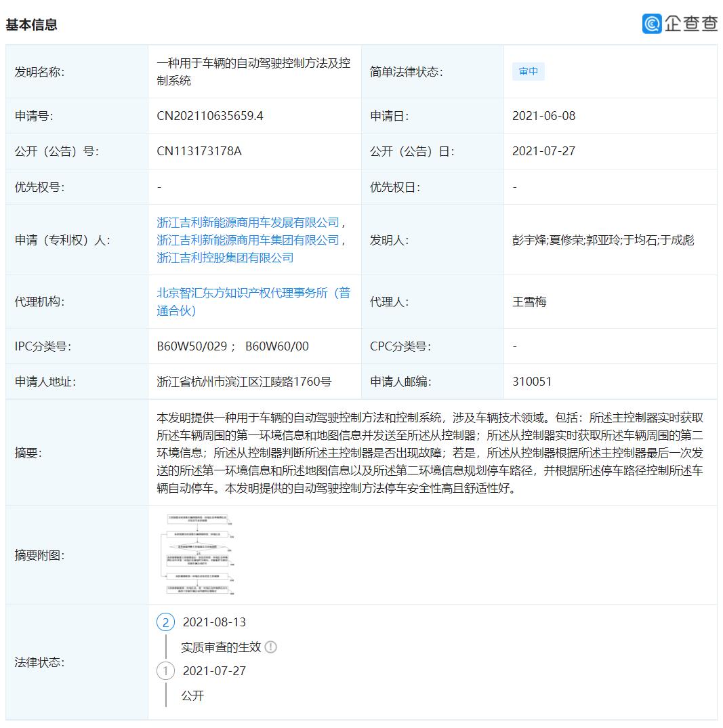Click the 实质审查的生效 status text
Image resolution: width=723 pixels, height=728 pixels.
(x=220, y=647)
